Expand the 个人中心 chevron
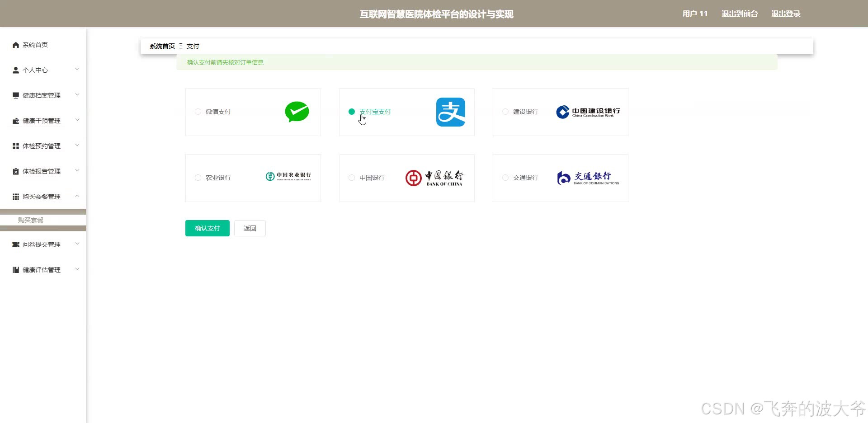The width and height of the screenshot is (868, 423). click(77, 69)
